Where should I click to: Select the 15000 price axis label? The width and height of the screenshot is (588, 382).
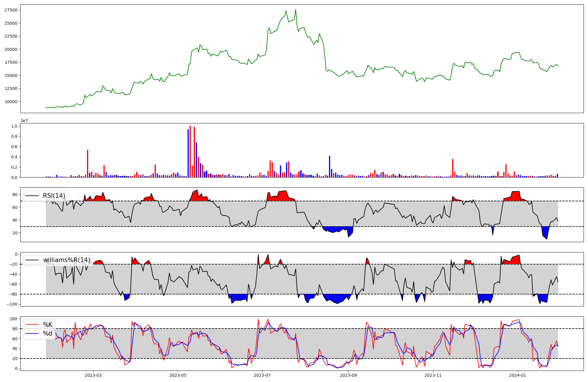click(x=11, y=76)
